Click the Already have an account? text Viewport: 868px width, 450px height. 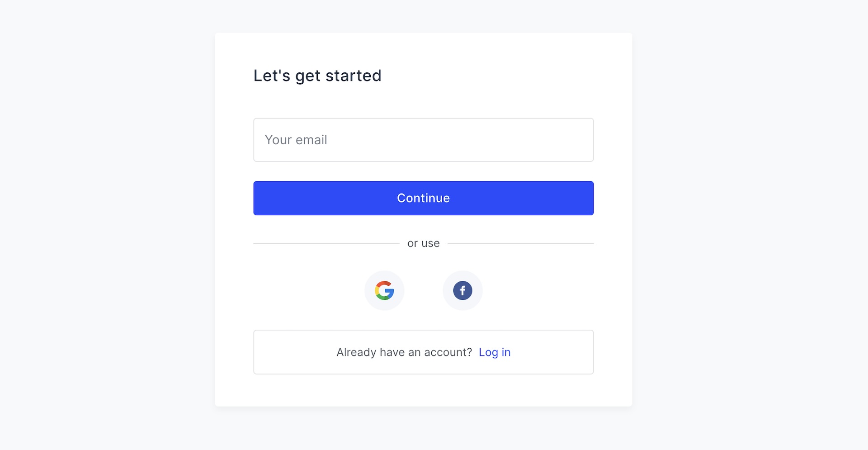(404, 352)
